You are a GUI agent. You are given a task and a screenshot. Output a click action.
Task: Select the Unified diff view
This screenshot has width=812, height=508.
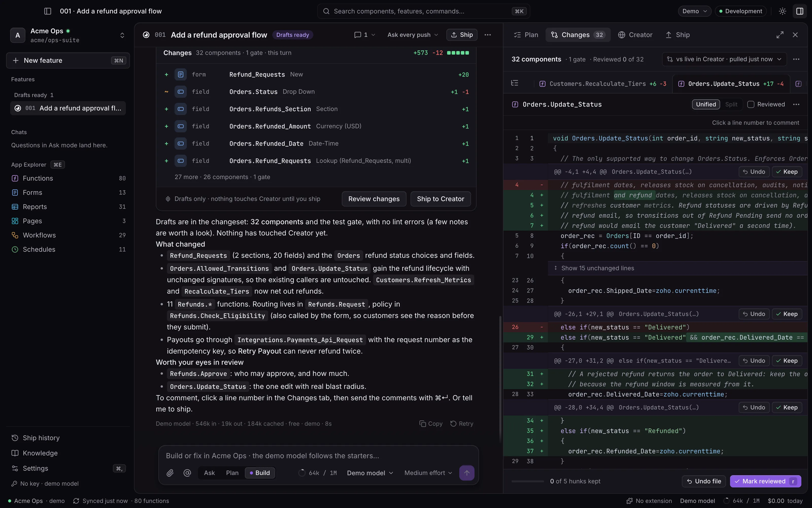pos(706,104)
